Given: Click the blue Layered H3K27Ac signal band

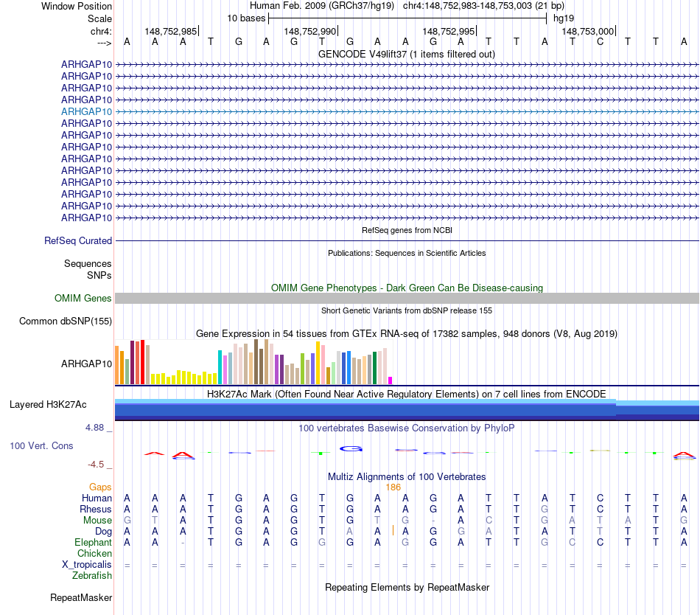Looking at the screenshot, I should coord(407,410).
